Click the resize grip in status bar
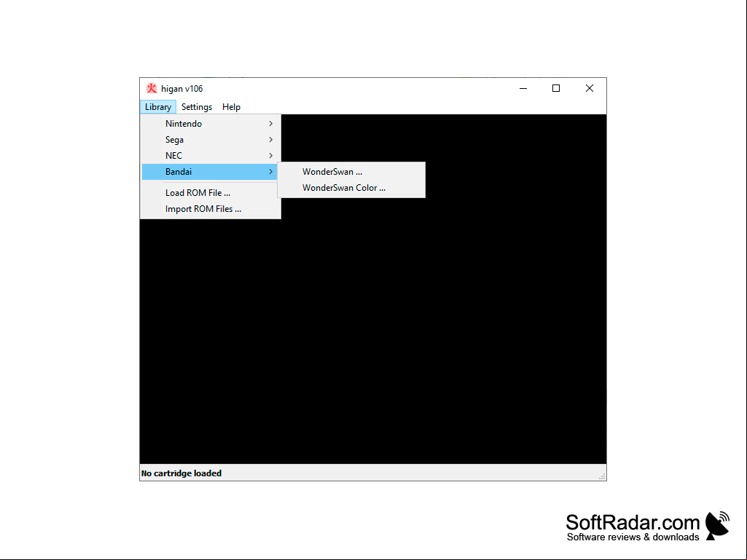 coord(602,476)
